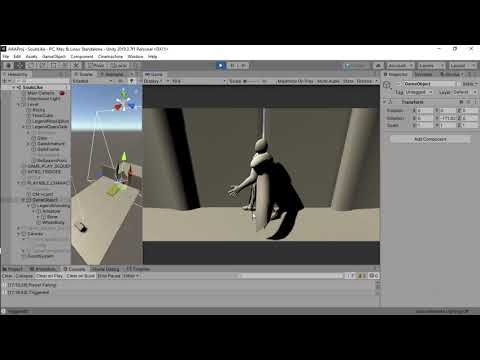Select the Hand tool in toolbar

click(x=9, y=66)
